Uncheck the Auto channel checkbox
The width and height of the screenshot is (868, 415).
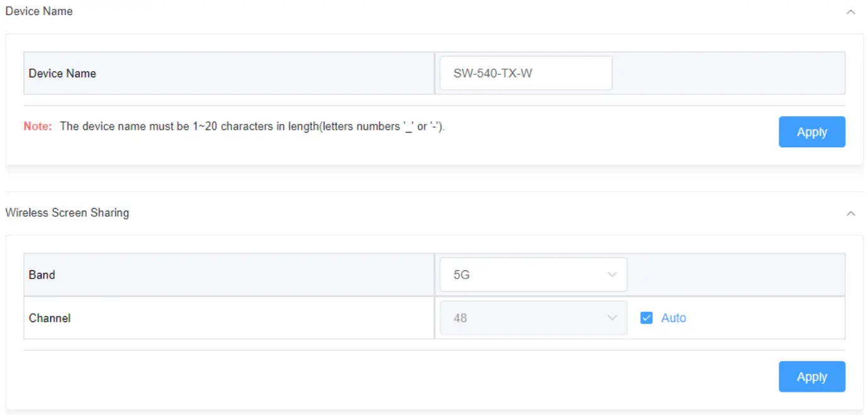point(646,318)
